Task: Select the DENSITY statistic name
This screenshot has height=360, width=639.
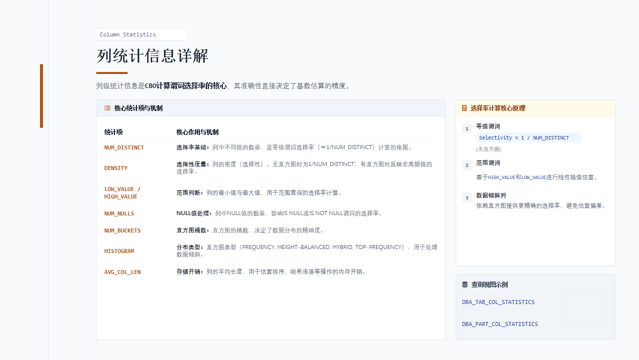Action: point(116,168)
